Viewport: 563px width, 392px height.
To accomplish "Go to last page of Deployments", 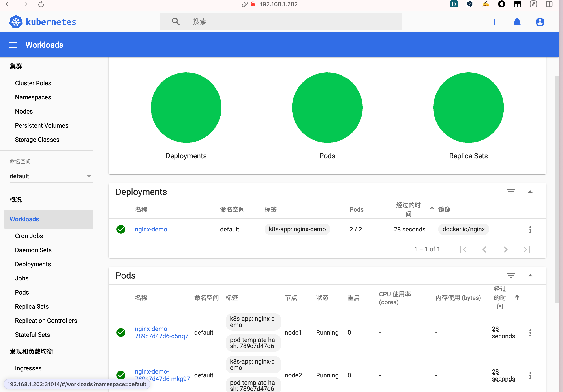I will click(527, 249).
